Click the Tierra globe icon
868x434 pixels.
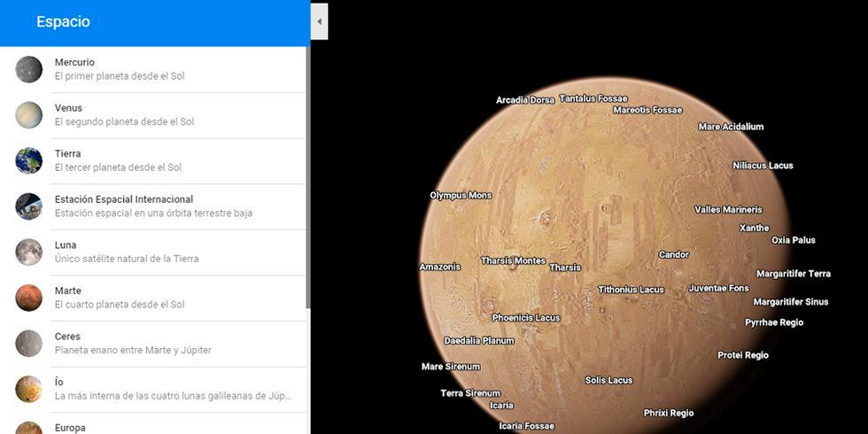[x=28, y=161]
